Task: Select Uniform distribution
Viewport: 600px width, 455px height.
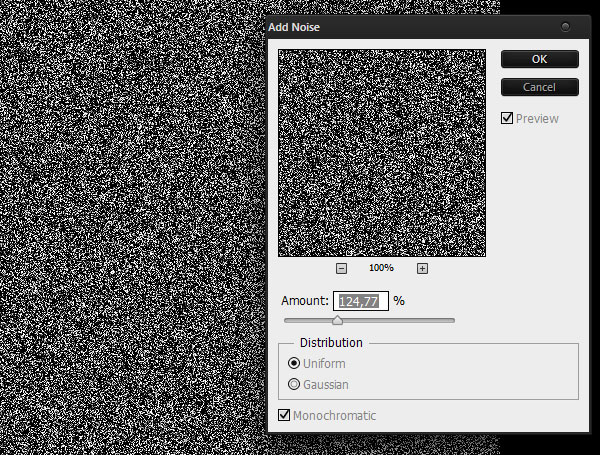Action: 294,364
